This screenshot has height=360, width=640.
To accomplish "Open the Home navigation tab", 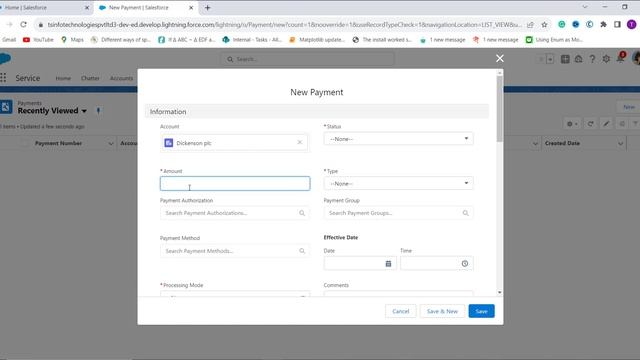I will pos(63,78).
